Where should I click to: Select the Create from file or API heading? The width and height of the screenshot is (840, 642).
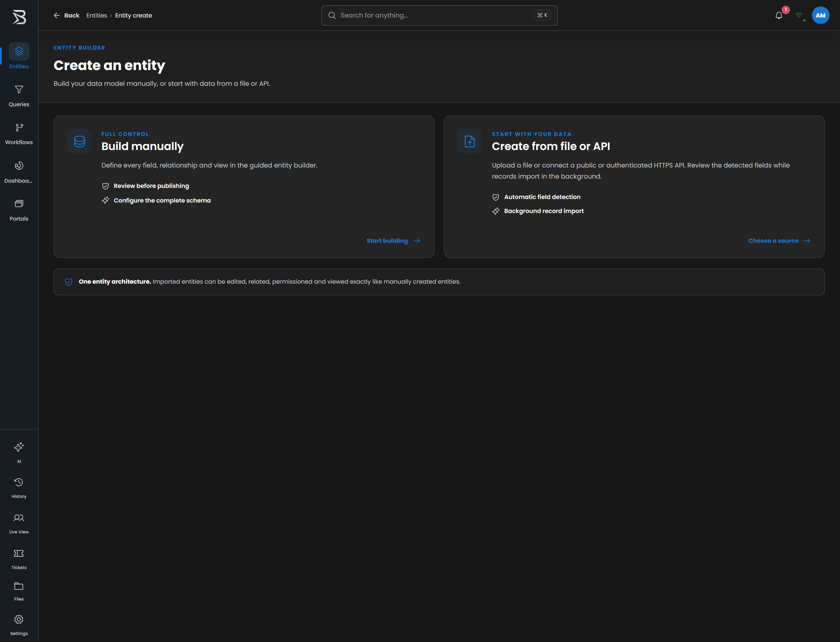551,146
